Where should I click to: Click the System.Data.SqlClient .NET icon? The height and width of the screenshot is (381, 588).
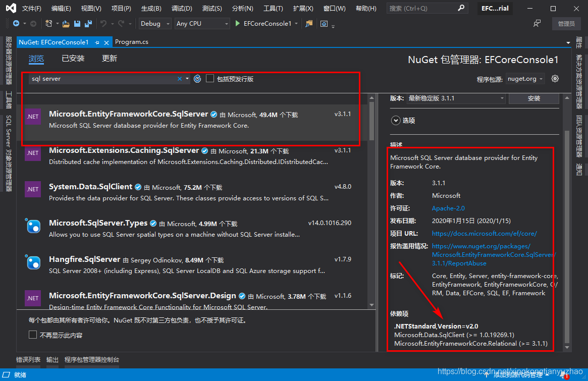tap(33, 189)
